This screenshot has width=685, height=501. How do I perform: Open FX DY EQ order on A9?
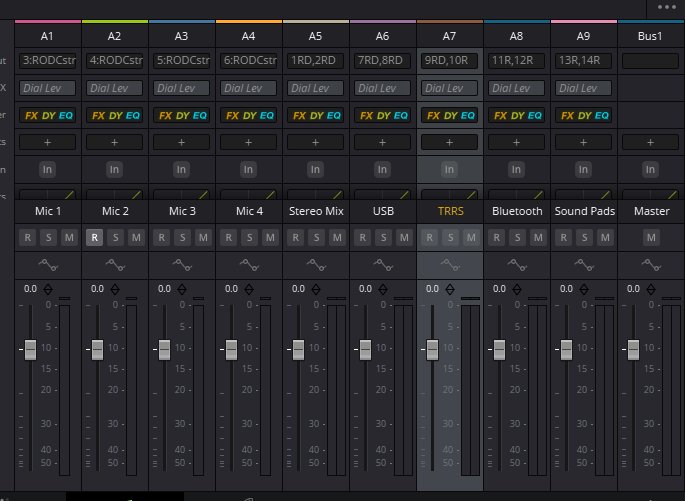click(583, 116)
